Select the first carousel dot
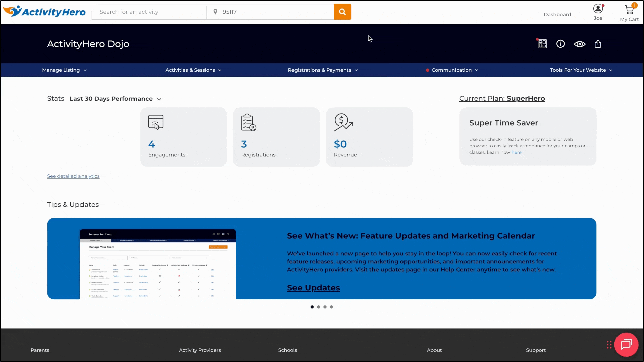The image size is (644, 362). point(312,307)
